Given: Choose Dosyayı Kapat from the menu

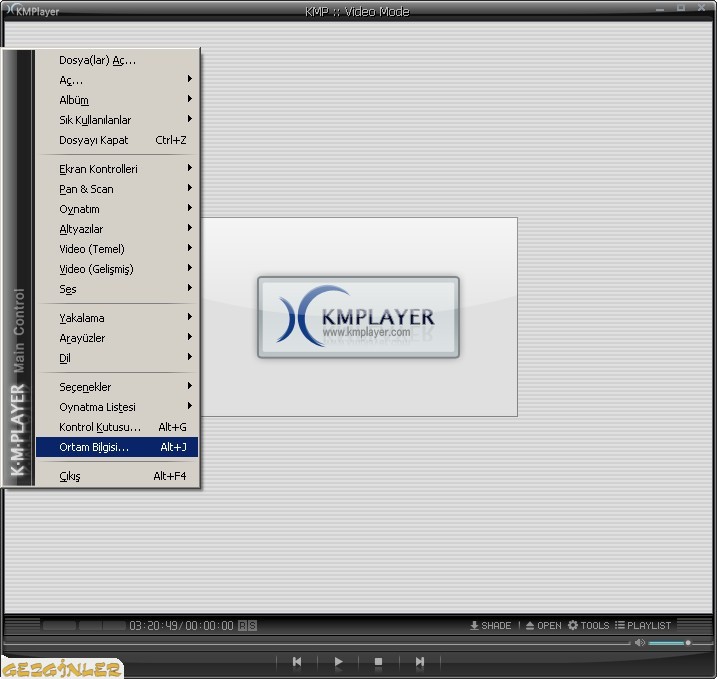Looking at the screenshot, I should [117, 140].
